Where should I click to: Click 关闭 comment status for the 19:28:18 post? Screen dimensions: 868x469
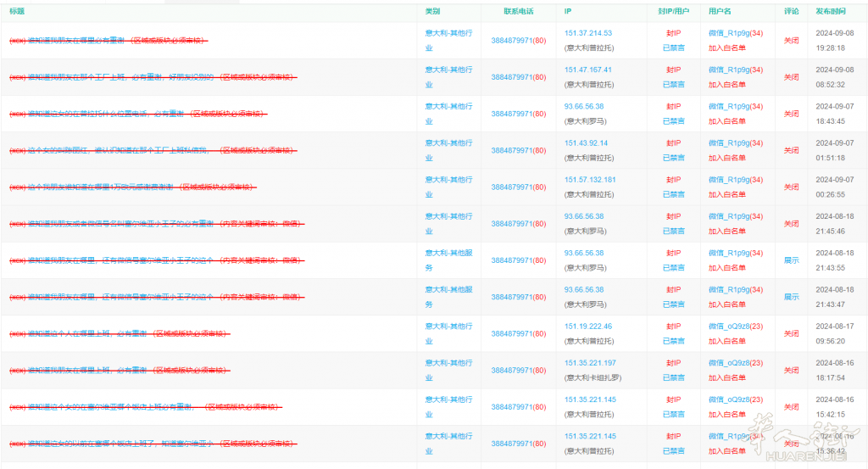tap(791, 41)
